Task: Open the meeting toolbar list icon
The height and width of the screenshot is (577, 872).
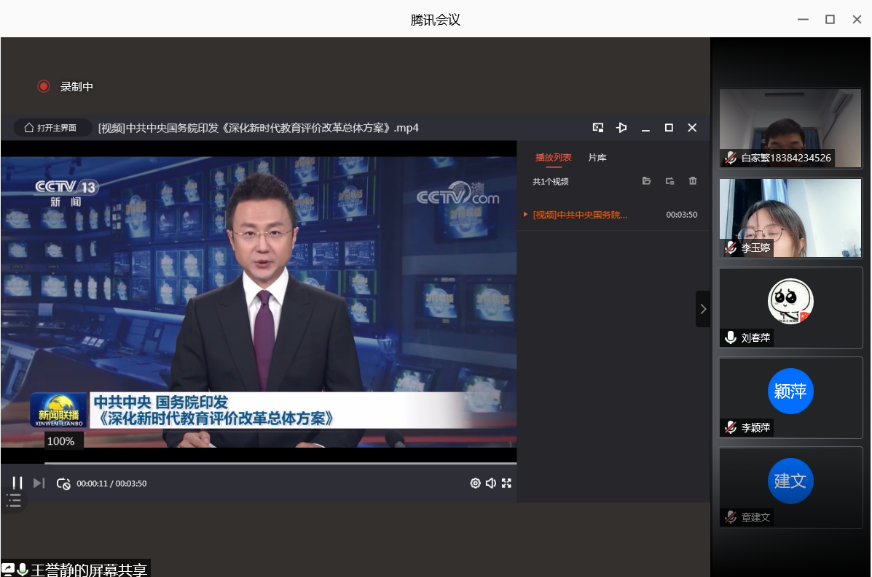Action: [x=14, y=501]
